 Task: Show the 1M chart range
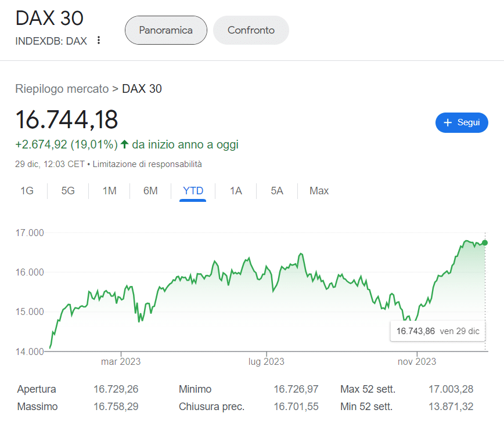(109, 191)
